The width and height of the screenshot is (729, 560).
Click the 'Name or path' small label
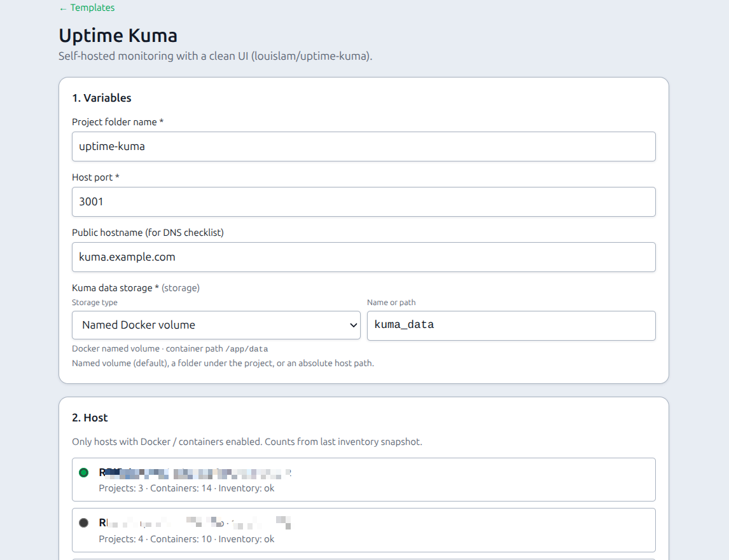tap(391, 303)
